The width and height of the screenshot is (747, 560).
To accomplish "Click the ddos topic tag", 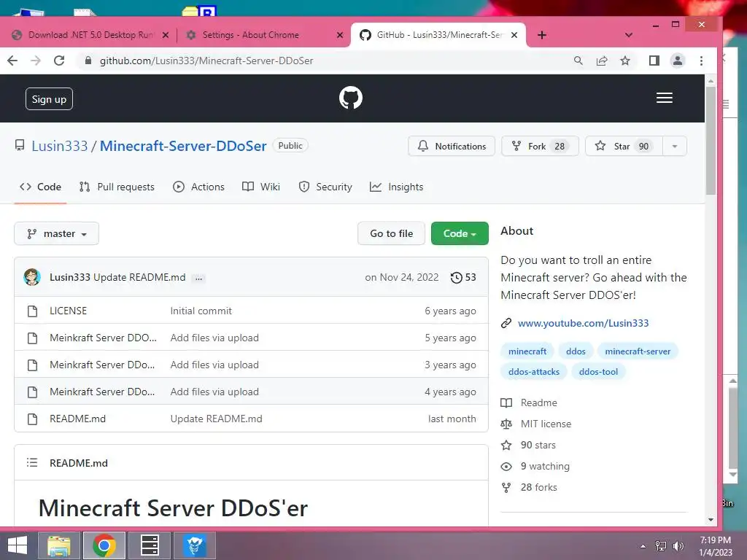I will 576,351.
